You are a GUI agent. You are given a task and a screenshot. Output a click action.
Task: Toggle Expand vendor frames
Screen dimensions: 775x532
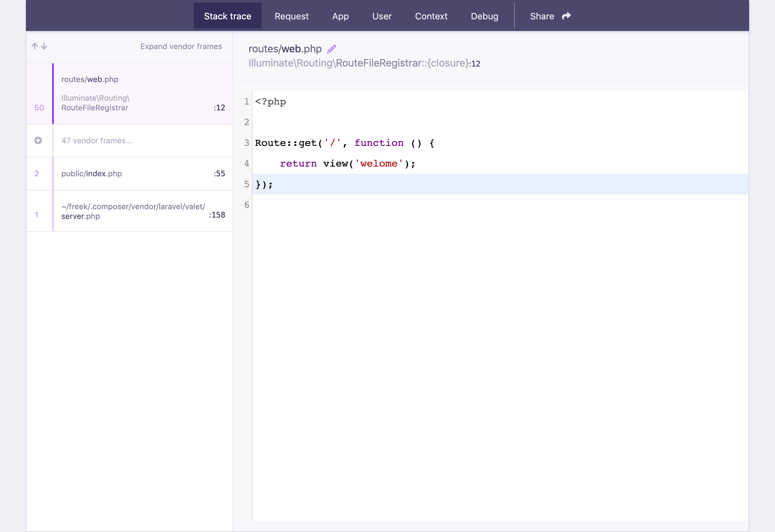[181, 46]
